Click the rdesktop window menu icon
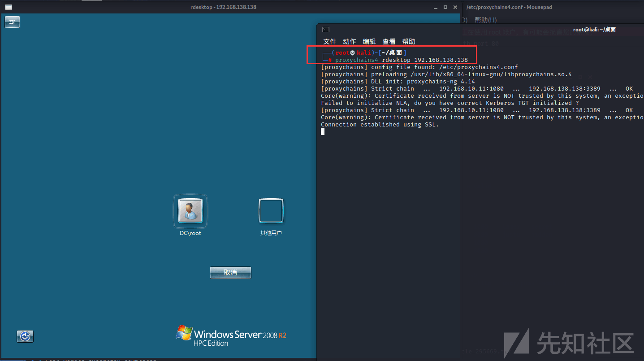The image size is (644, 361). coord(9,7)
